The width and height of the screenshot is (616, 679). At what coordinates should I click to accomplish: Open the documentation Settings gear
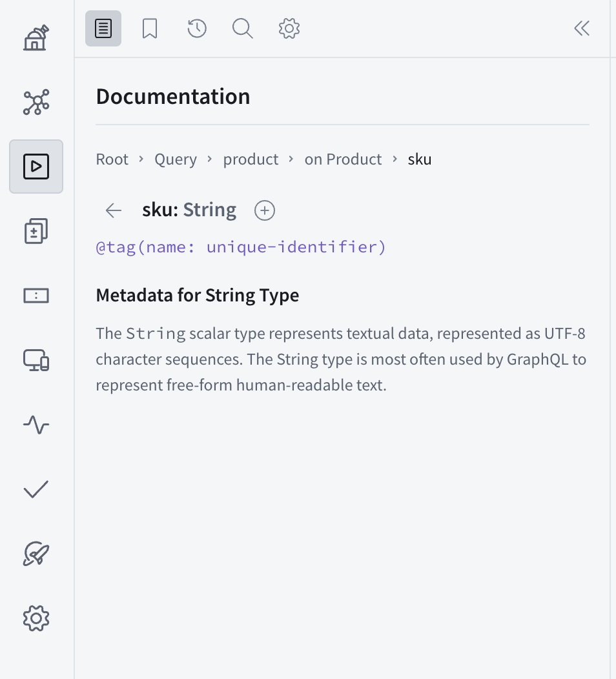[289, 28]
